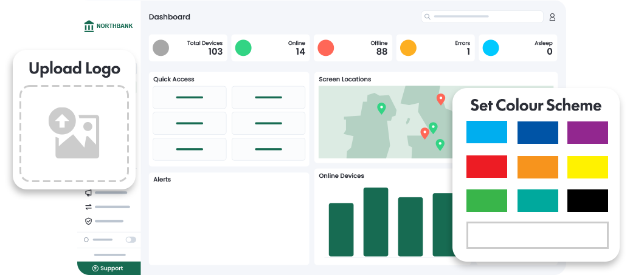Screen dimensions: 644x275
Task: Select the green pin on left landmass
Action: (381, 108)
